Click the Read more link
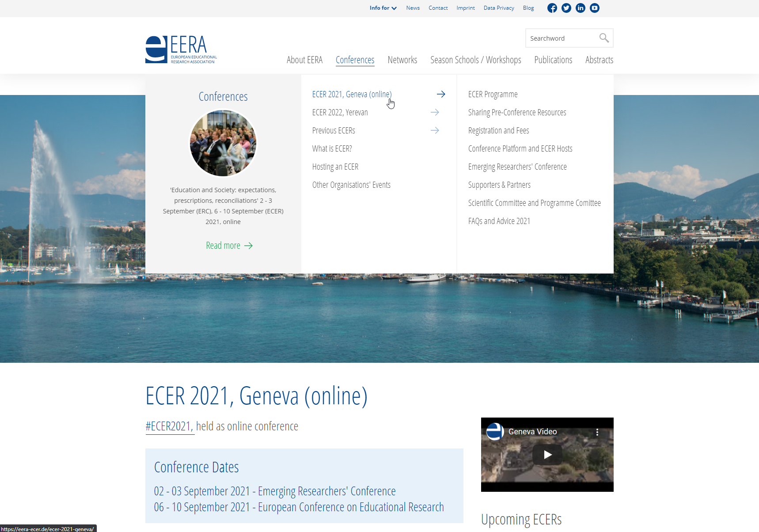The height and width of the screenshot is (532, 759). pos(229,246)
